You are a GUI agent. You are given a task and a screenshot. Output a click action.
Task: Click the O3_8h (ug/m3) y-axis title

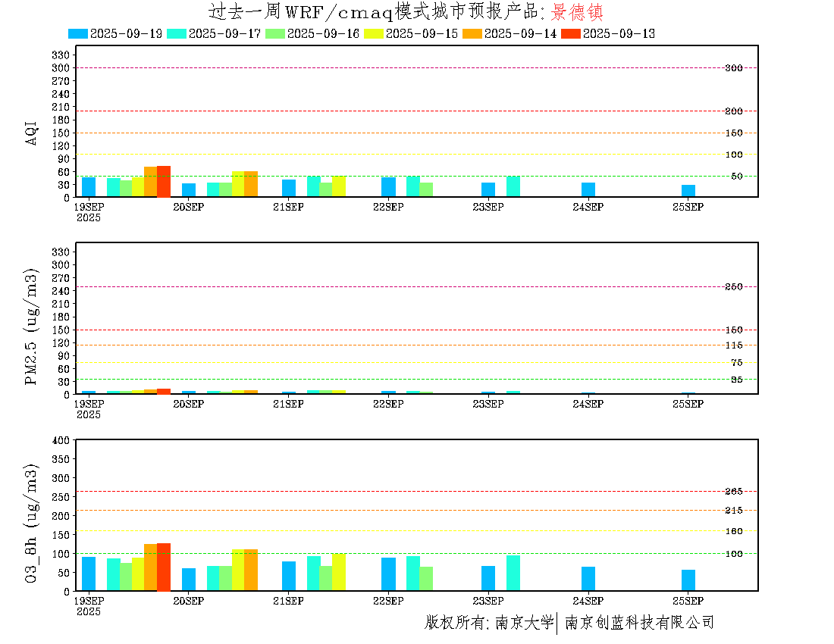point(31,524)
